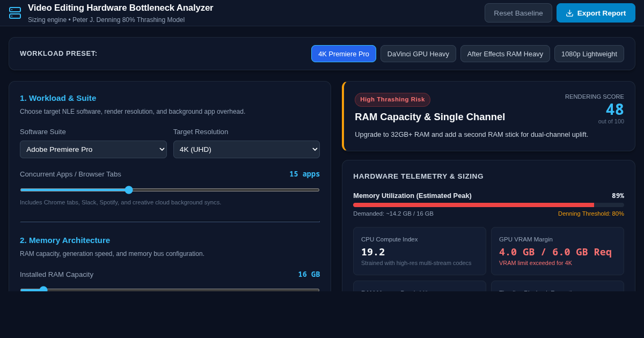The image size is (644, 338).
Task: Click the CPU Compute Index card
Action: click(x=420, y=251)
